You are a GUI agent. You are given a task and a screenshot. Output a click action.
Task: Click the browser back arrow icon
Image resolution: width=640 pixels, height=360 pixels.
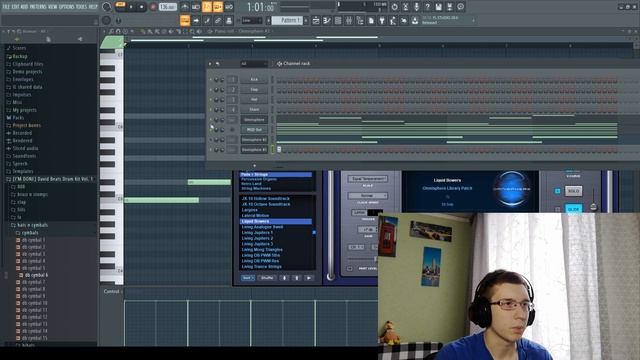[x=17, y=39]
